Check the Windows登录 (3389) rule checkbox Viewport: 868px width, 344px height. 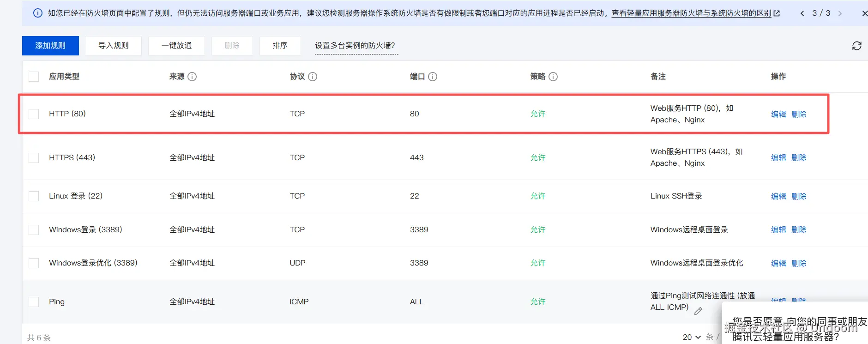[34, 230]
